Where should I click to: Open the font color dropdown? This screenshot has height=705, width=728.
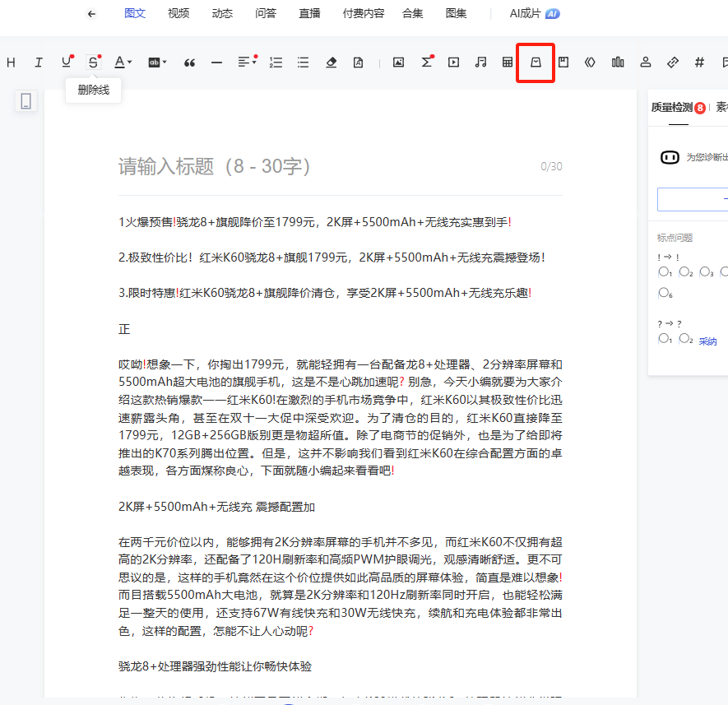click(122, 62)
